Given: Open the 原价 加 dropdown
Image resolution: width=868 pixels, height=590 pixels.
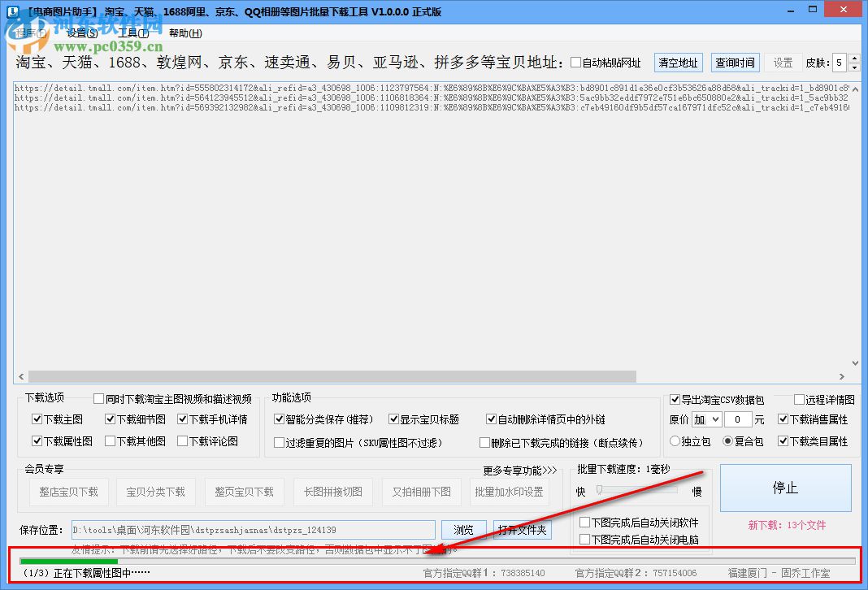Looking at the screenshot, I should 707,419.
